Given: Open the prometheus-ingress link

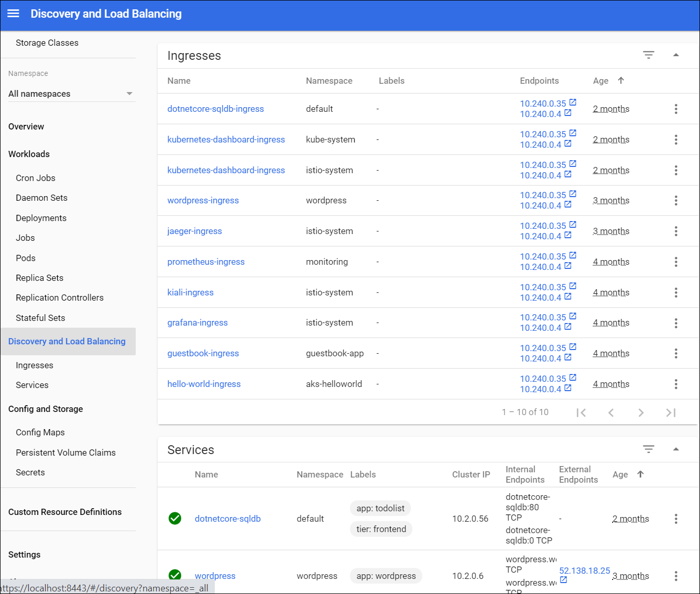Looking at the screenshot, I should click(206, 262).
